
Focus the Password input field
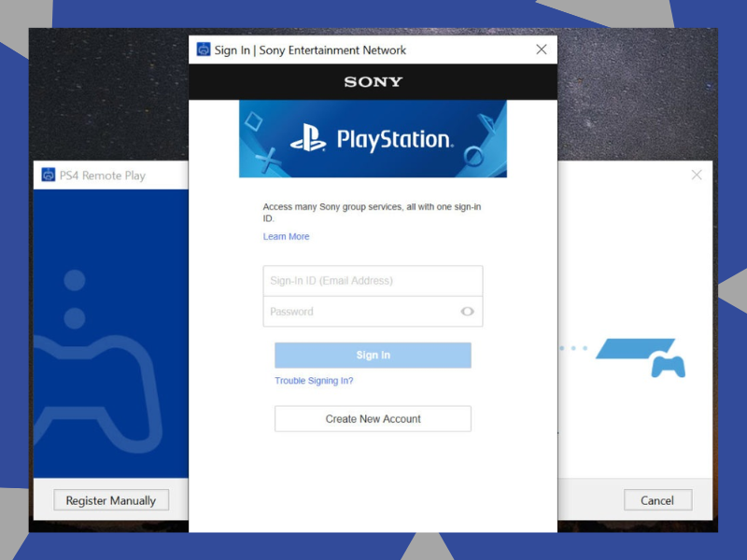click(x=359, y=312)
